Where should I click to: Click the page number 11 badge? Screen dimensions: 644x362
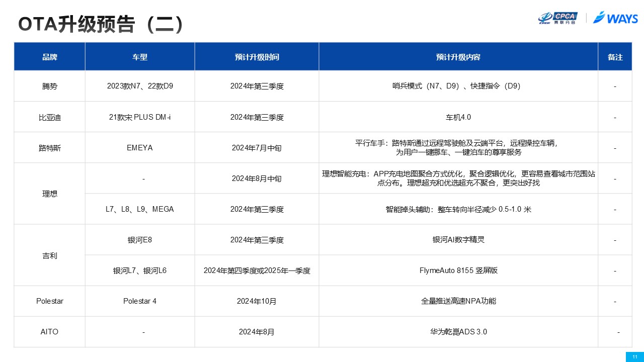coord(634,357)
